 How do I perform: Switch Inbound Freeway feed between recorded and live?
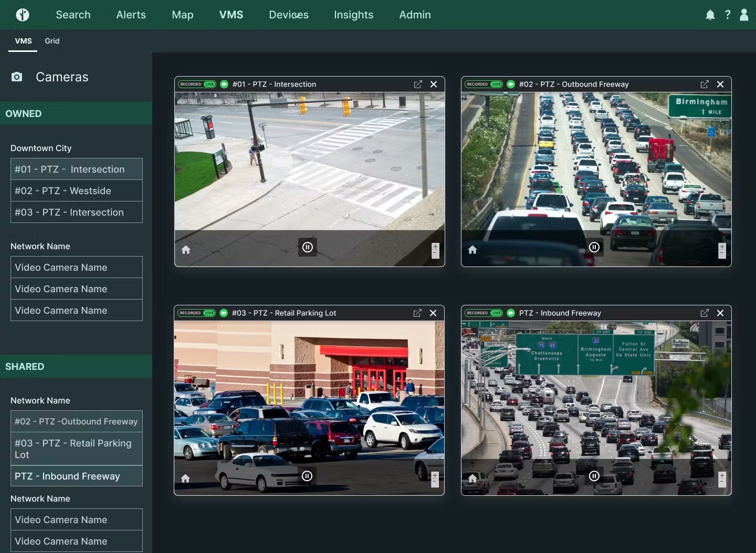(x=484, y=313)
